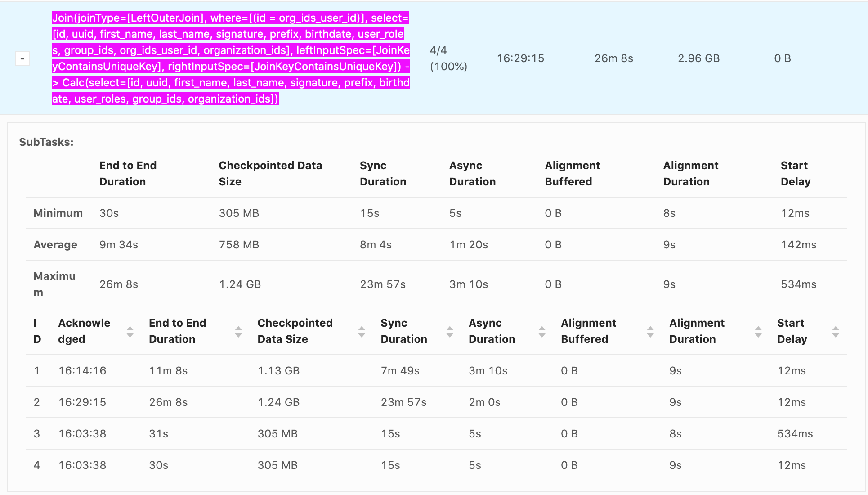This screenshot has width=868, height=495.
Task: Collapse the Join operator row with minus button
Action: pyautogui.click(x=22, y=58)
